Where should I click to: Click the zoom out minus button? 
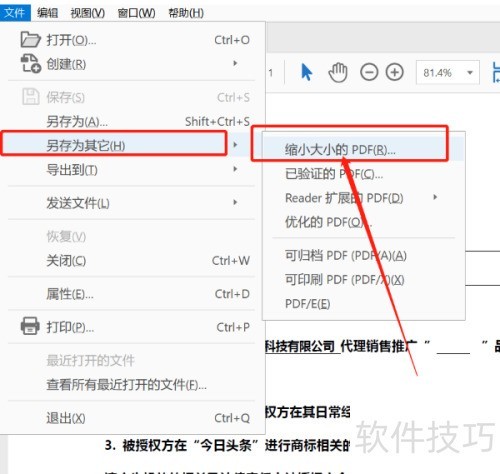click(x=369, y=72)
